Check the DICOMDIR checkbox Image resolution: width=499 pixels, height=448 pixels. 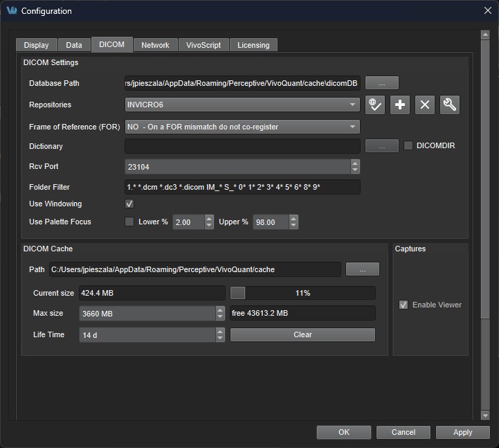tap(408, 145)
